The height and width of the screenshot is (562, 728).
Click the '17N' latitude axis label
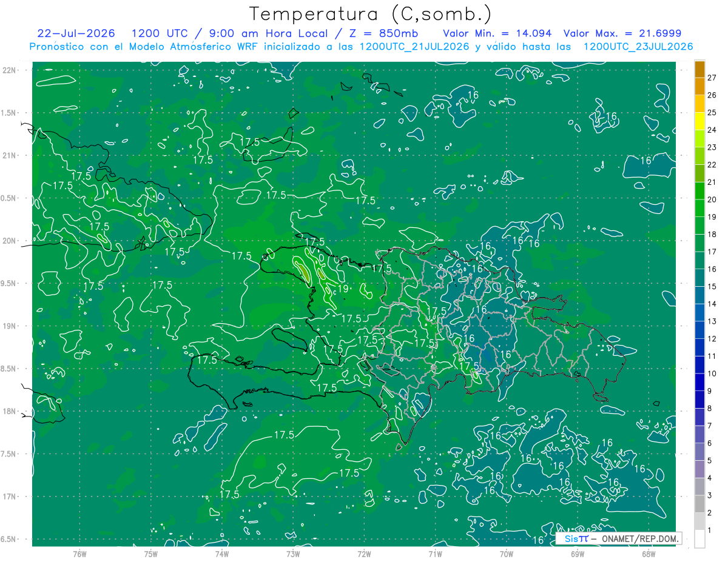click(x=9, y=497)
